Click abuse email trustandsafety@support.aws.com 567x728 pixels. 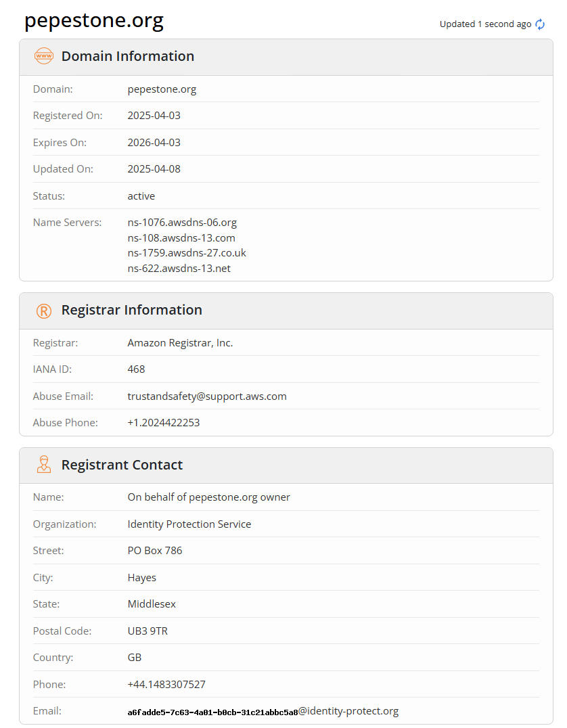coord(207,396)
